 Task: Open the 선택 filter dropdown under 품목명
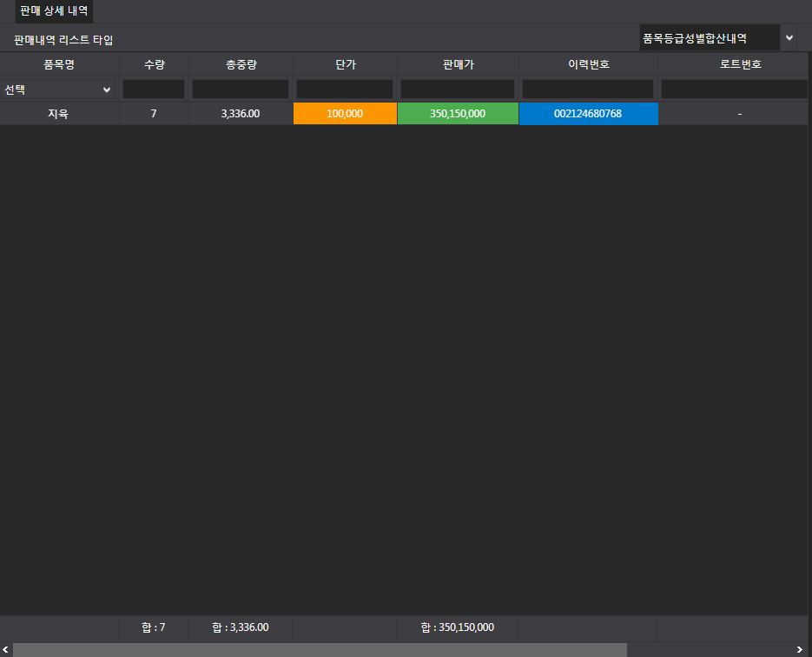point(58,90)
